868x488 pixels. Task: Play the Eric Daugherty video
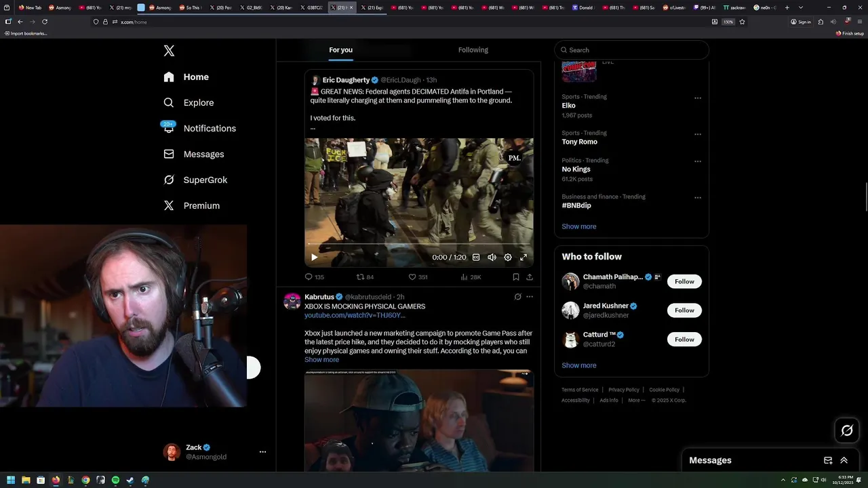pyautogui.click(x=314, y=258)
